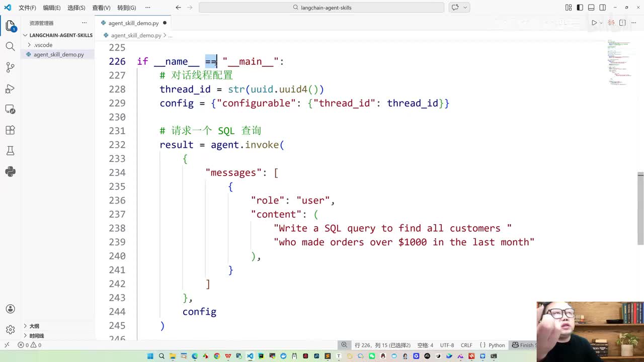
Task: Click agent_skill_demo.py in the breadcrumb
Action: tap(136, 36)
